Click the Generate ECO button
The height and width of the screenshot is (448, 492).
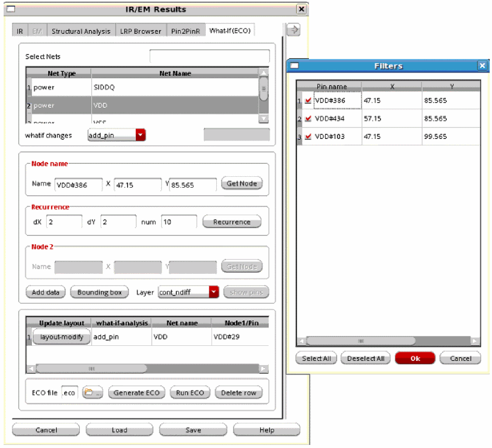(137, 393)
